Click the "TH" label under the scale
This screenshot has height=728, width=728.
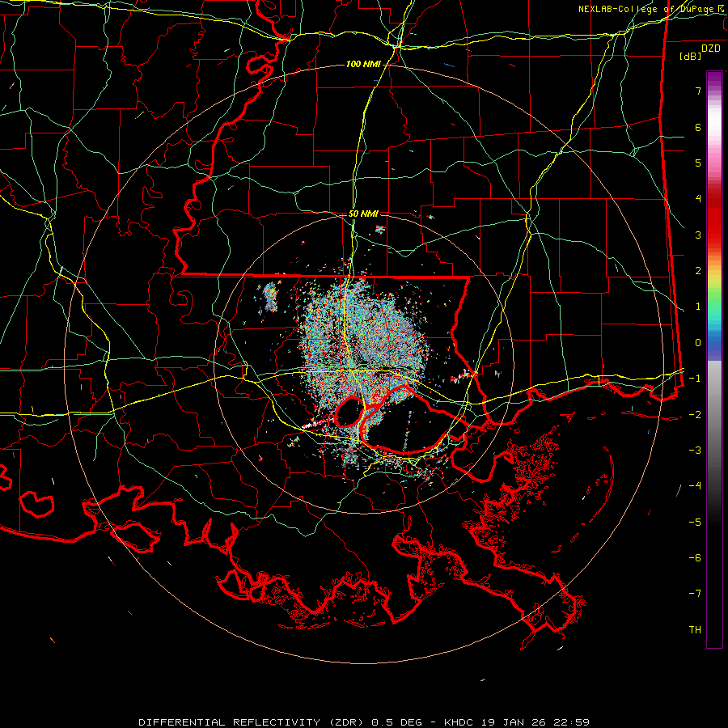pyautogui.click(x=695, y=630)
